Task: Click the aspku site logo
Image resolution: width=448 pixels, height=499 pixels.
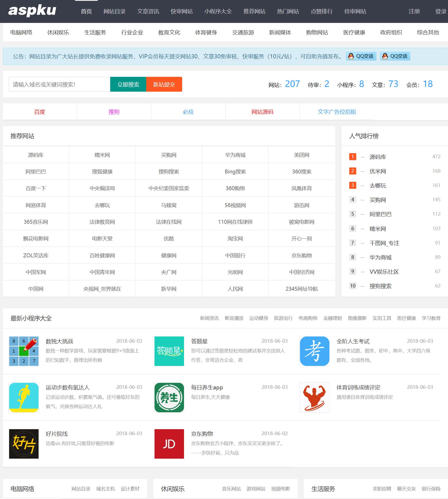Action: tap(32, 11)
